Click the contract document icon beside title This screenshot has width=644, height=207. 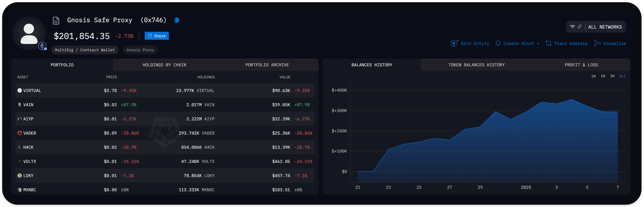tap(56, 21)
